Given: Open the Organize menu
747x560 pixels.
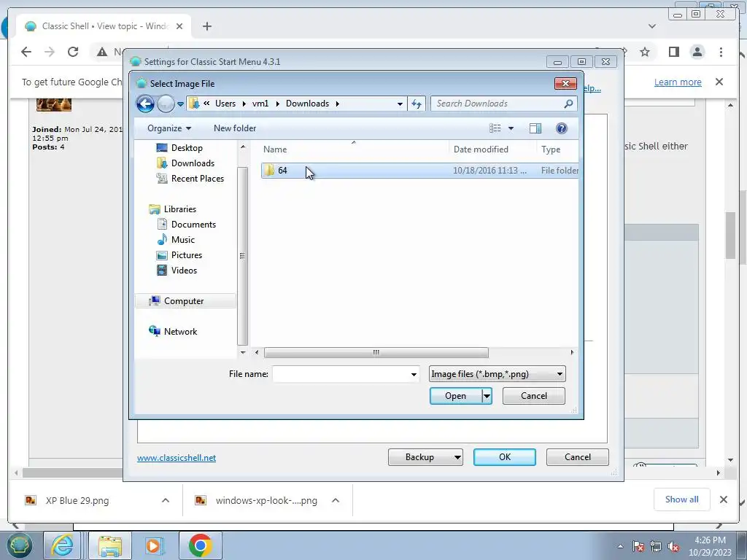Looking at the screenshot, I should (x=169, y=128).
